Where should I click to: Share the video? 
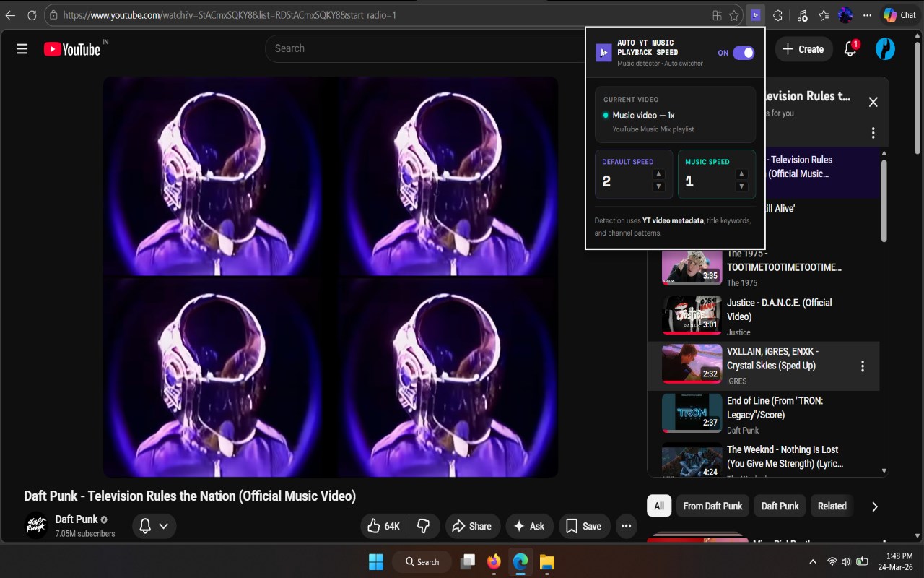[x=472, y=526]
